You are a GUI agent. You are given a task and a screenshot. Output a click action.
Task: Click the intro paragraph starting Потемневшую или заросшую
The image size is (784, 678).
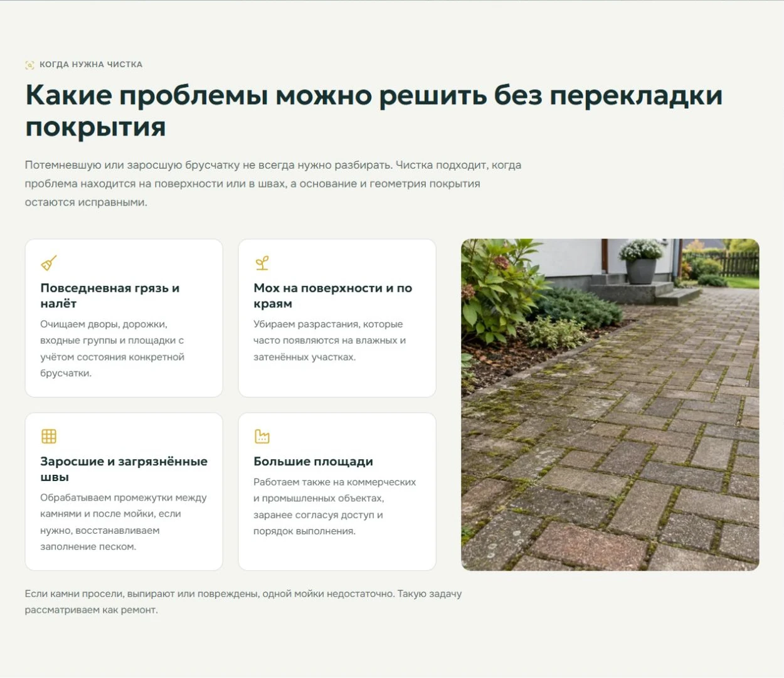click(x=273, y=184)
